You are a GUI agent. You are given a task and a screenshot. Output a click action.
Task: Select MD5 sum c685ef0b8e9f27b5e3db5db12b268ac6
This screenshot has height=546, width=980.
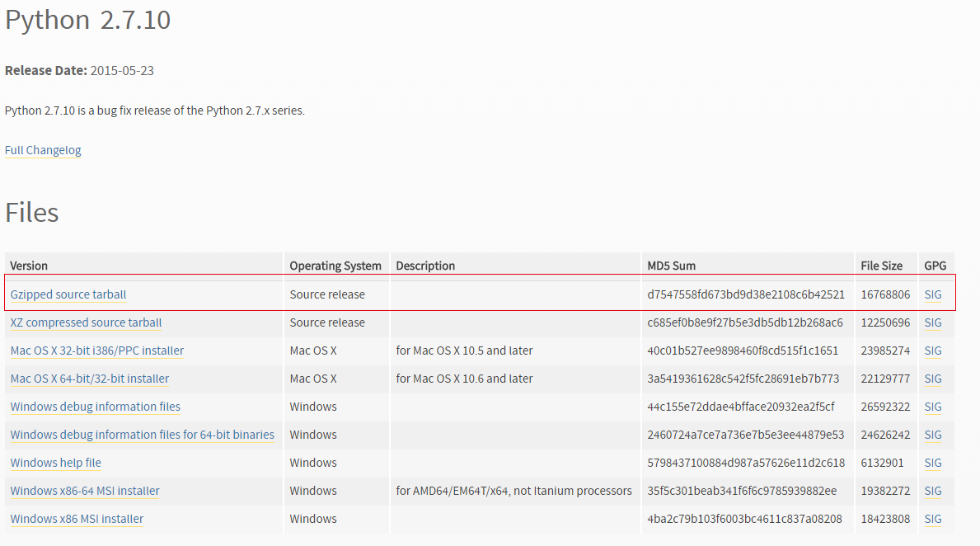pyautogui.click(x=745, y=322)
